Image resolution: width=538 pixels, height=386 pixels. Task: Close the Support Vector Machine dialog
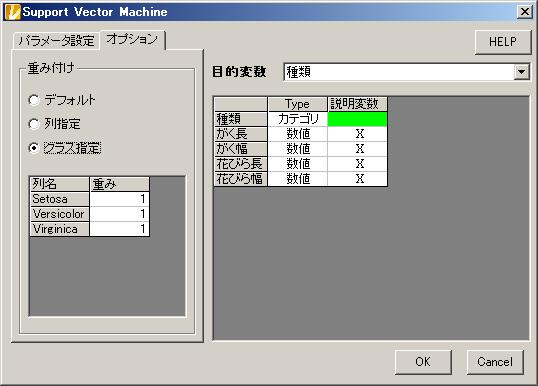point(525,12)
